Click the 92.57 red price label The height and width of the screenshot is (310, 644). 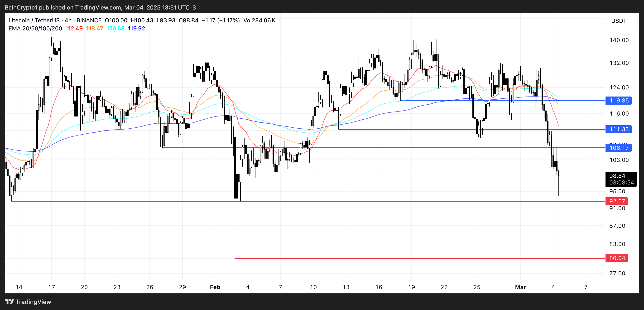(617, 201)
